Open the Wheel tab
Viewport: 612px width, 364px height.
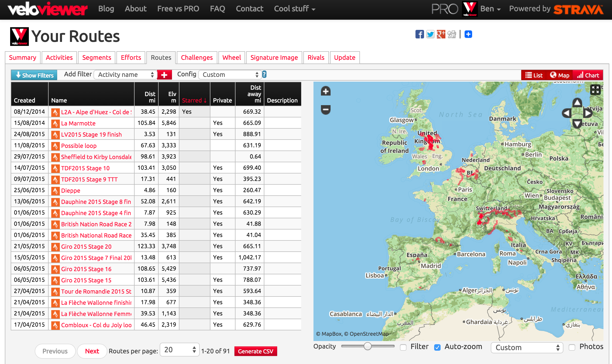click(232, 58)
